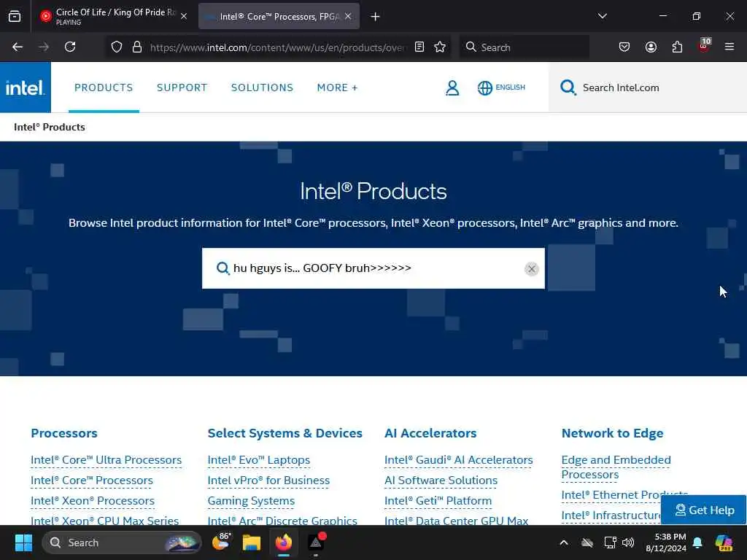Open the SUPPORT navigation menu
The height and width of the screenshot is (560, 747).
(182, 87)
